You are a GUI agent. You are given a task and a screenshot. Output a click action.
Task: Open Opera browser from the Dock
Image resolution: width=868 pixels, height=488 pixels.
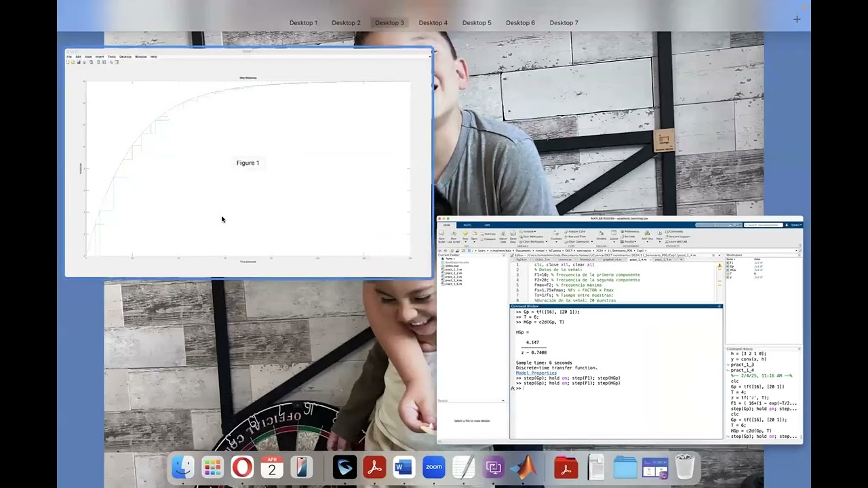pos(242,467)
